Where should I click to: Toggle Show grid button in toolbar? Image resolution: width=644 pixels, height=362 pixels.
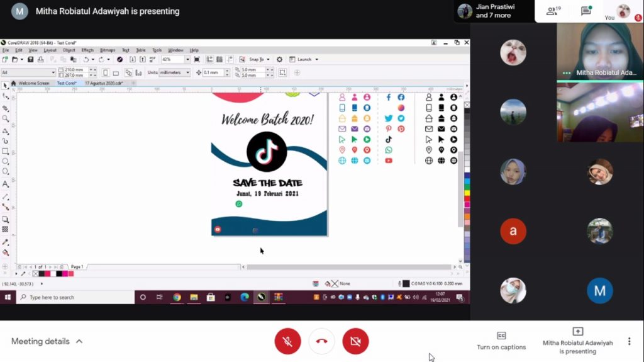[x=219, y=60]
